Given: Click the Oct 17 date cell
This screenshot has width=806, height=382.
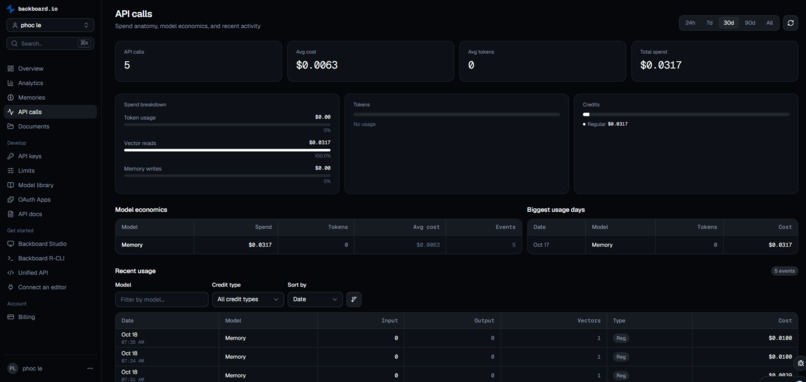Looking at the screenshot, I should [x=542, y=245].
